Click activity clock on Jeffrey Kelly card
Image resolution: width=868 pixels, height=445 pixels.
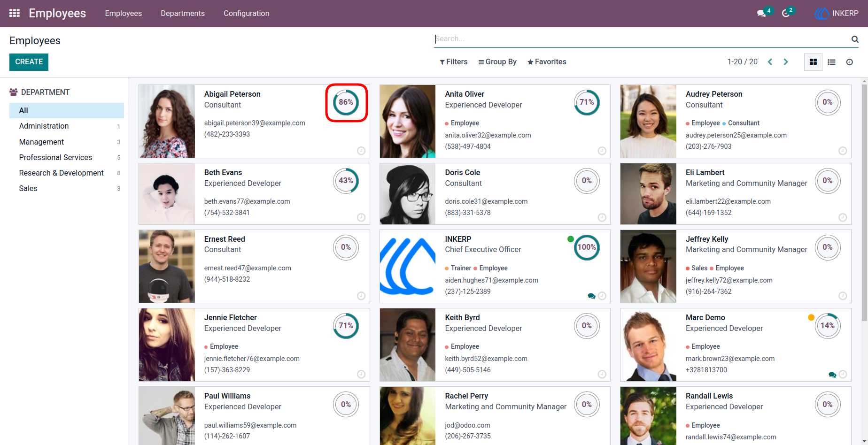(843, 296)
